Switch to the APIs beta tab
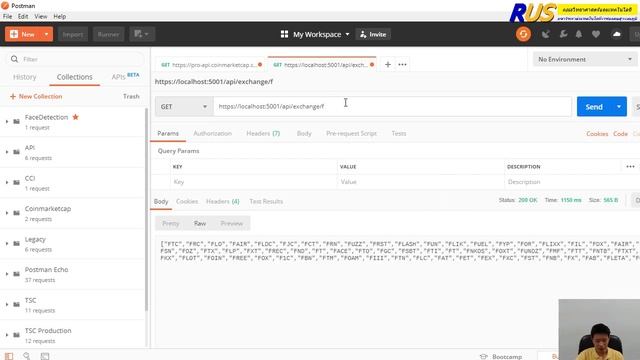This screenshot has height=360, width=640. click(x=125, y=77)
